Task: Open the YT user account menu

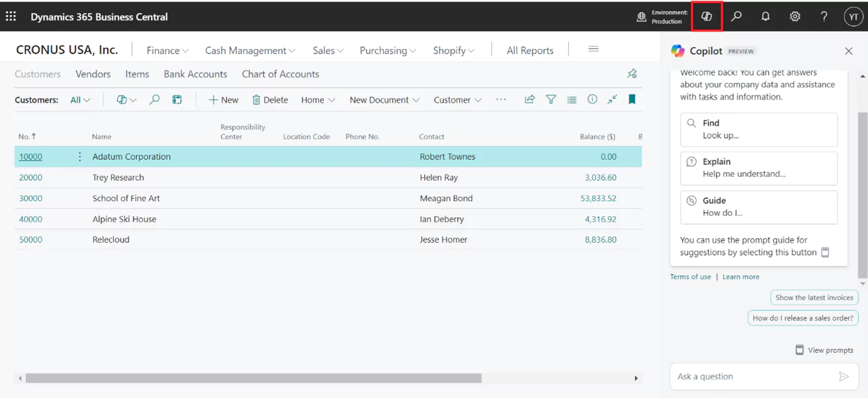Action: click(x=854, y=17)
